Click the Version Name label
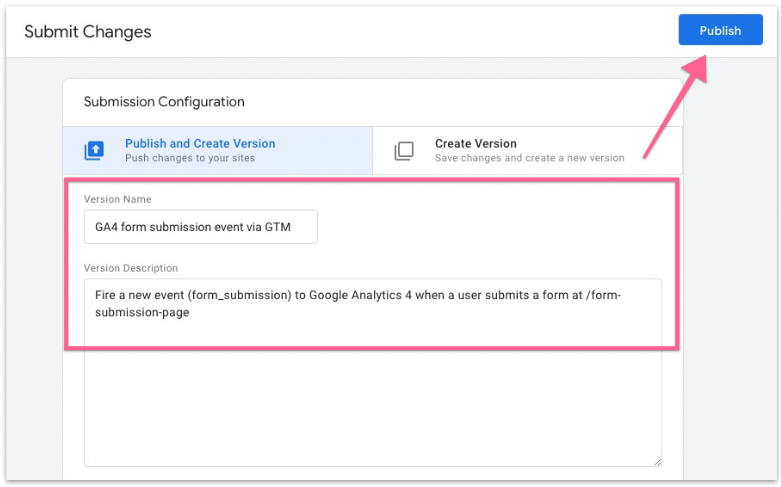Screen dimensions: 781x487 [118, 199]
